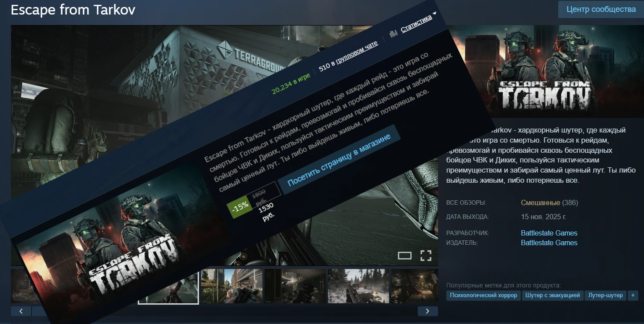Image resolution: width=644 pixels, height=324 pixels.
Task: Select the Психологический хоррор tag
Action: [482, 295]
